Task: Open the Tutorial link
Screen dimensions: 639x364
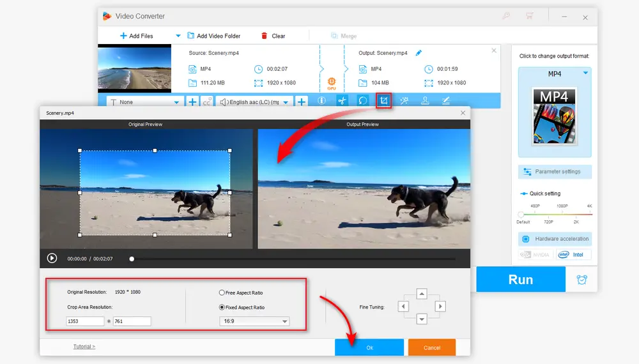Action: (84, 347)
